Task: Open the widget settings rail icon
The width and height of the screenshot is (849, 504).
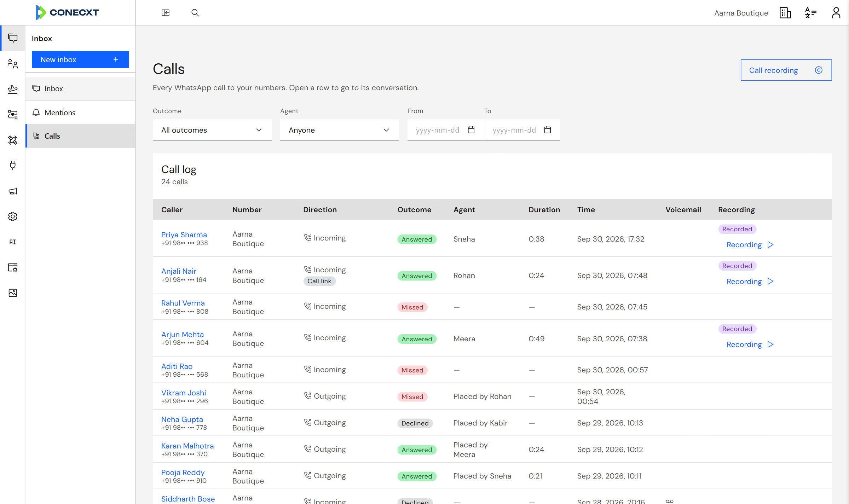Action: (x=13, y=267)
